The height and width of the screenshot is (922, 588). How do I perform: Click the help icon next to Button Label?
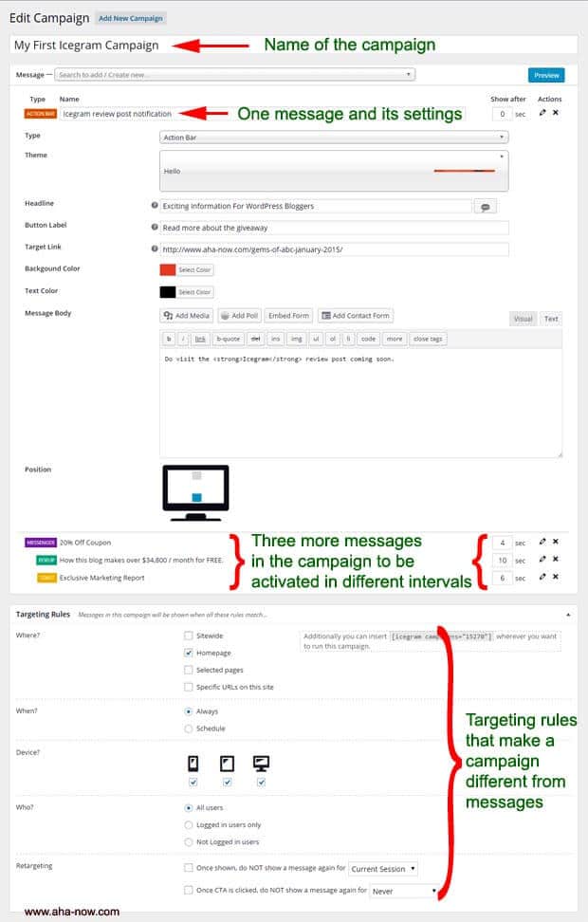pyautogui.click(x=155, y=228)
